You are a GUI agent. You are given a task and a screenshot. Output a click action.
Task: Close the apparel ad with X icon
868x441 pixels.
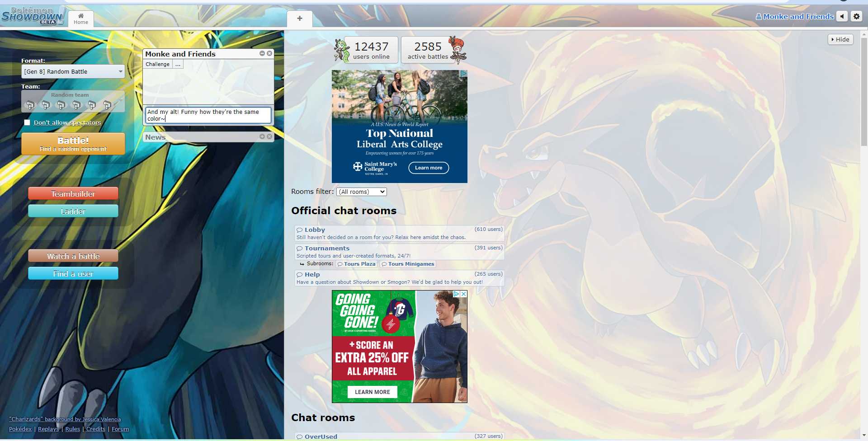(463, 294)
